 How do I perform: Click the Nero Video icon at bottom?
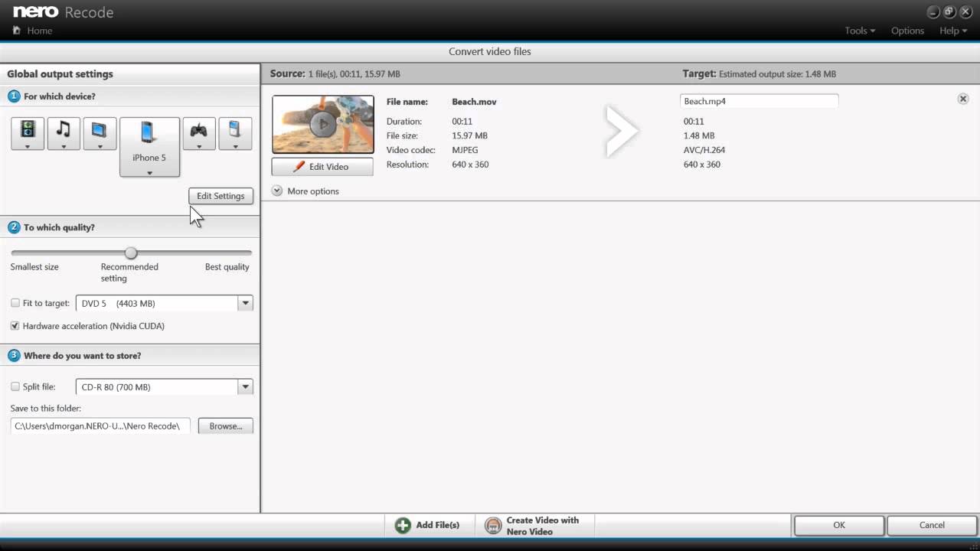pyautogui.click(x=493, y=526)
